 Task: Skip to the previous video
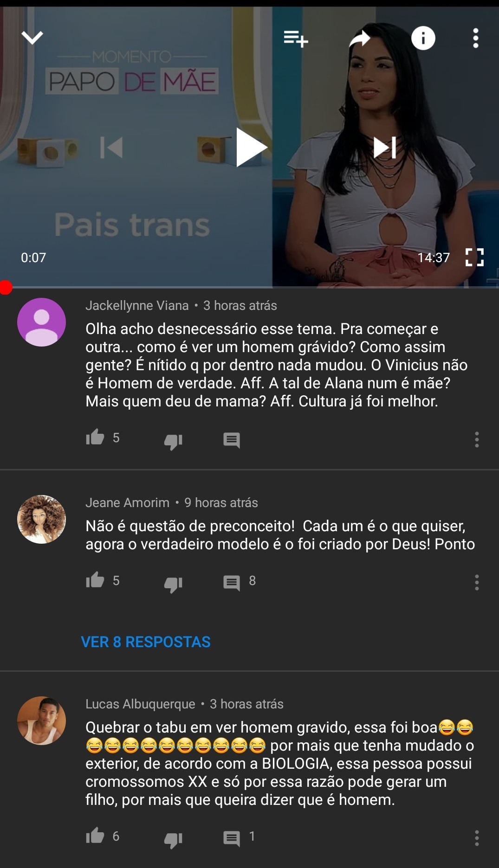coord(111,148)
